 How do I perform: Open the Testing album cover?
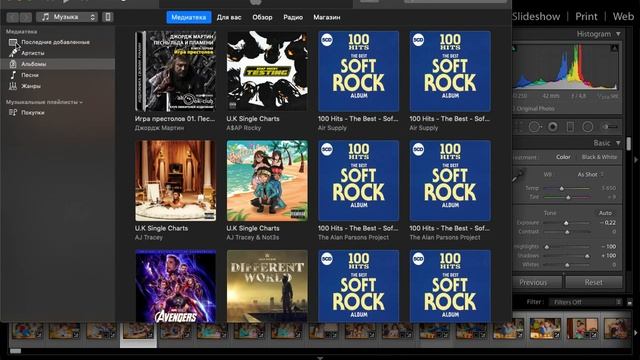click(267, 71)
